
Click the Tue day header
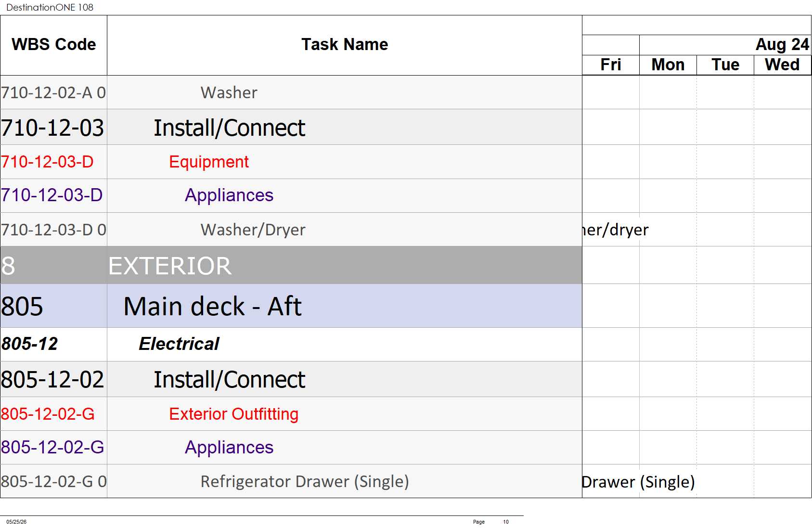pos(725,65)
